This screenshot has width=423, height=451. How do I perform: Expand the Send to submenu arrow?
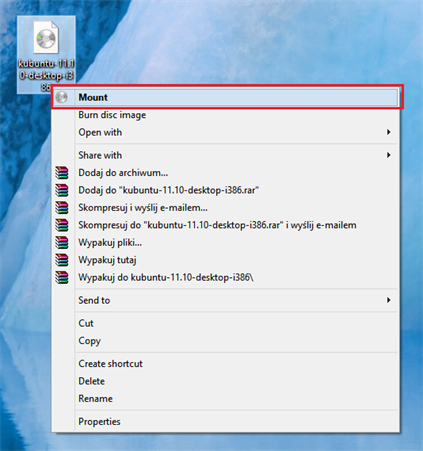[389, 300]
